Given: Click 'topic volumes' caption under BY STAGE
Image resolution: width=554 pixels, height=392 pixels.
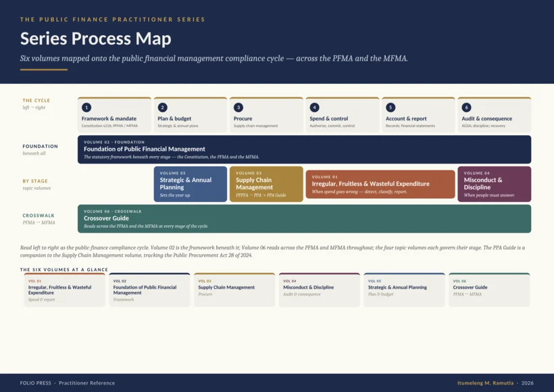Looking at the screenshot, I should coord(36,188).
